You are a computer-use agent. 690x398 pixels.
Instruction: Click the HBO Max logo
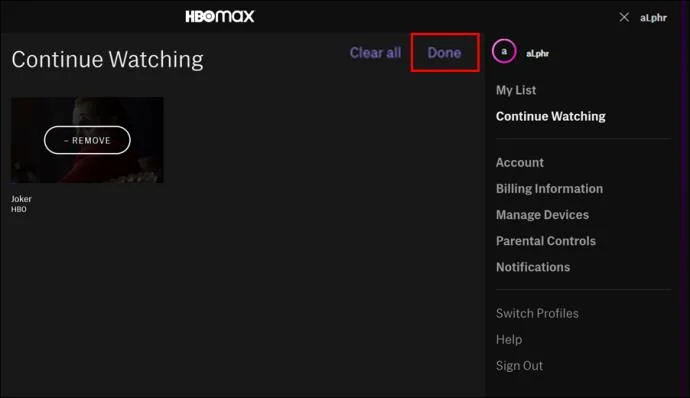[220, 16]
